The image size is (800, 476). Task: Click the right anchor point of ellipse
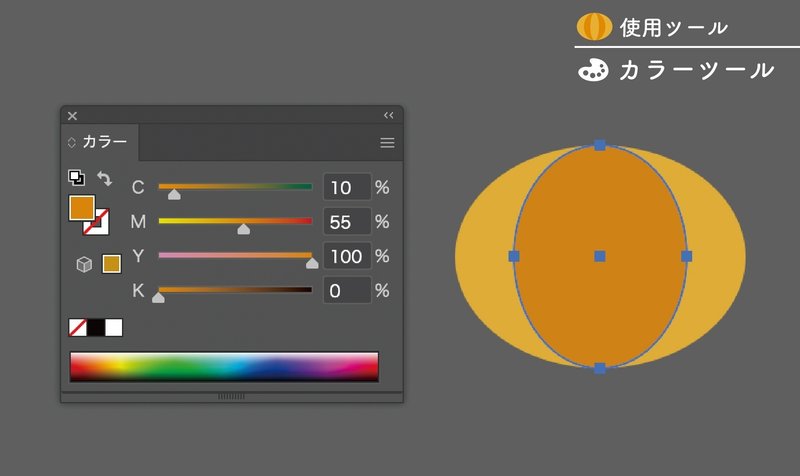point(687,256)
